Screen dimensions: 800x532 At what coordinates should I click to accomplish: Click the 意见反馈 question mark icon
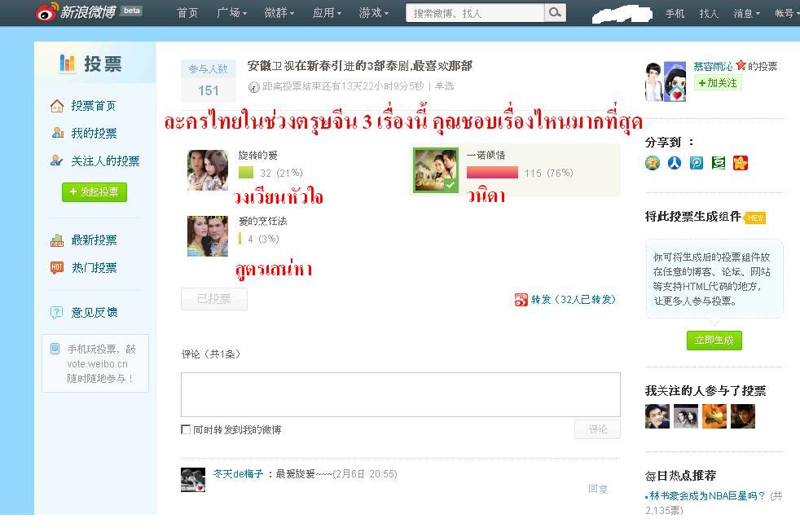pyautogui.click(x=57, y=312)
